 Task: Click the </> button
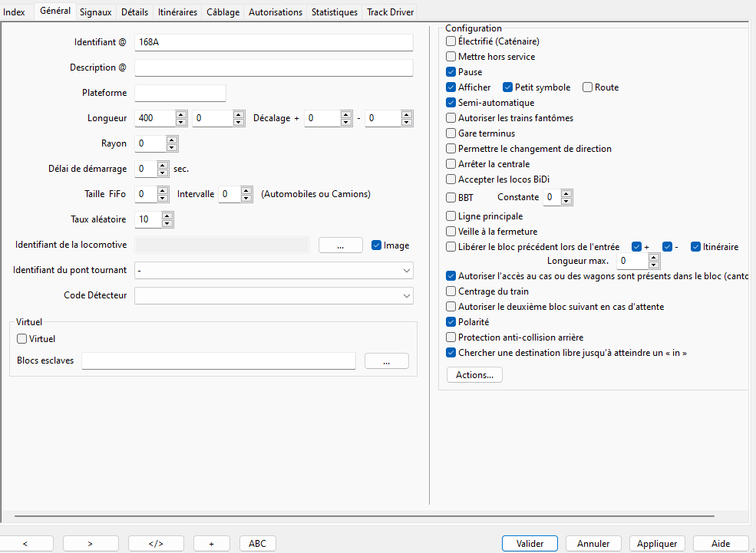tap(156, 543)
